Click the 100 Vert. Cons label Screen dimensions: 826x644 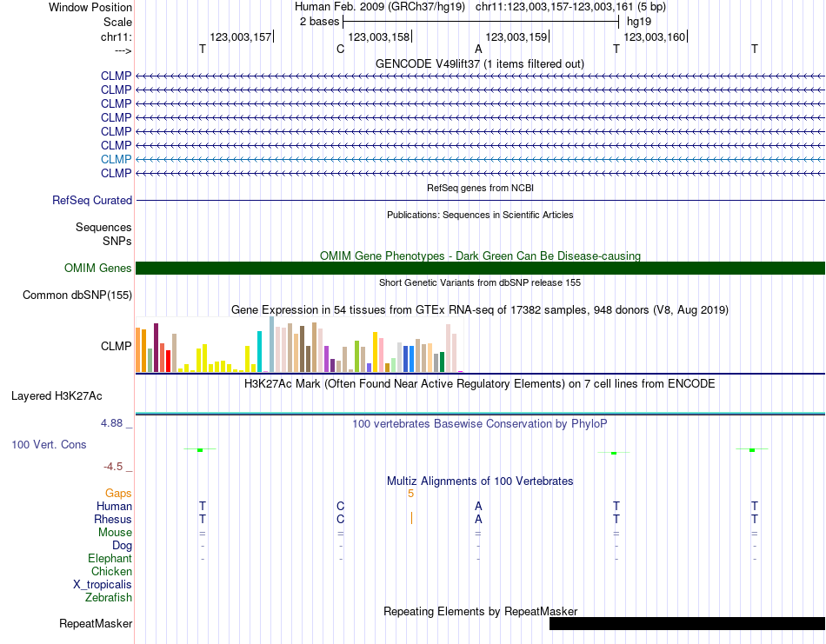coord(49,444)
